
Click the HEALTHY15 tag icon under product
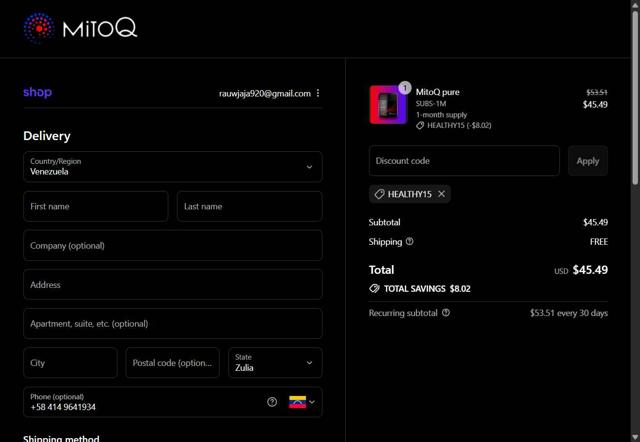[x=420, y=126]
